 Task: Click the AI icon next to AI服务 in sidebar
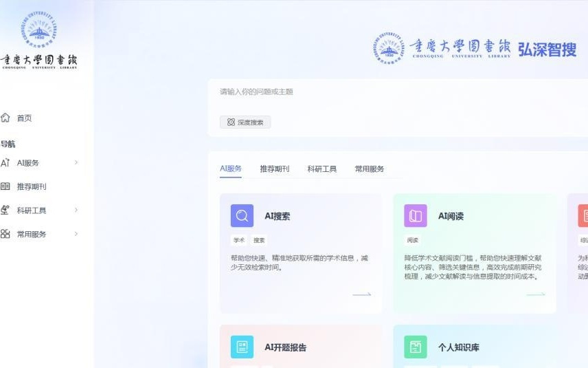click(5, 162)
